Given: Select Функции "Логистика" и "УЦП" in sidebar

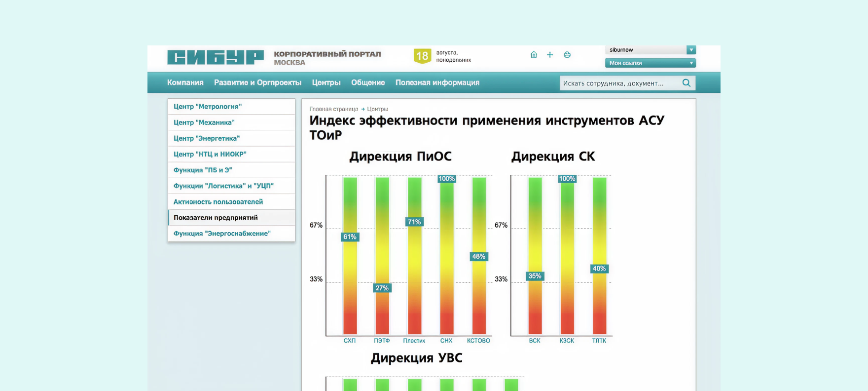Looking at the screenshot, I should click(231, 186).
